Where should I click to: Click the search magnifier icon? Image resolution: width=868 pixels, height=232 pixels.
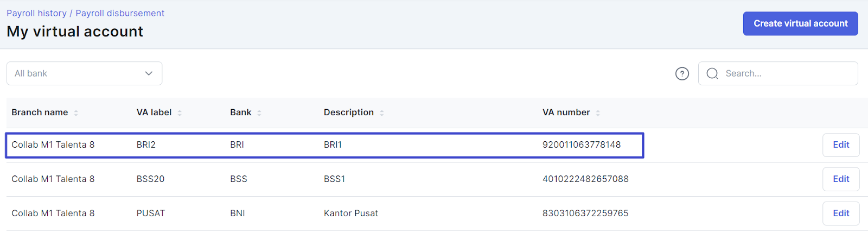coord(712,73)
